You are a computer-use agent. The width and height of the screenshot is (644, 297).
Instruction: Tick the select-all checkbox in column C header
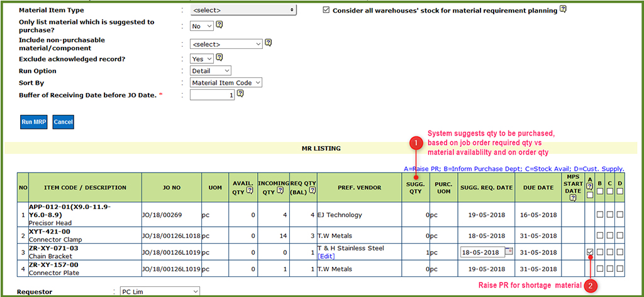point(610,191)
